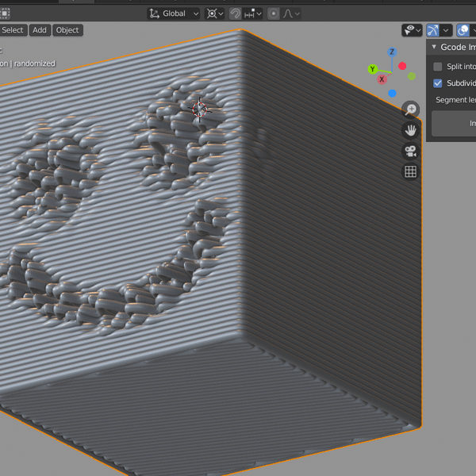The width and height of the screenshot is (476, 476).
Task: Open the Add menu
Action: click(x=40, y=30)
